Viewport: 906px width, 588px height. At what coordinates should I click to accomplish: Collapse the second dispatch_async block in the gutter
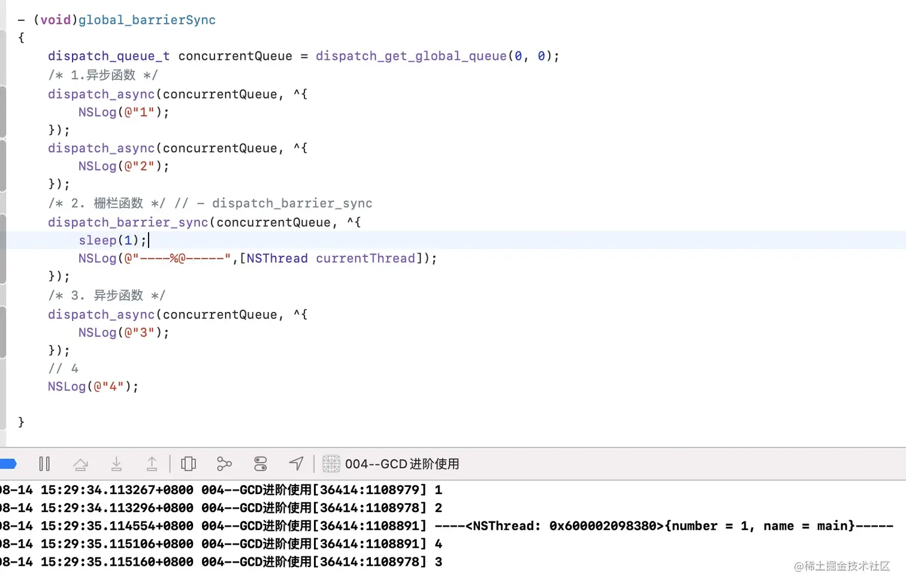(x=2, y=166)
